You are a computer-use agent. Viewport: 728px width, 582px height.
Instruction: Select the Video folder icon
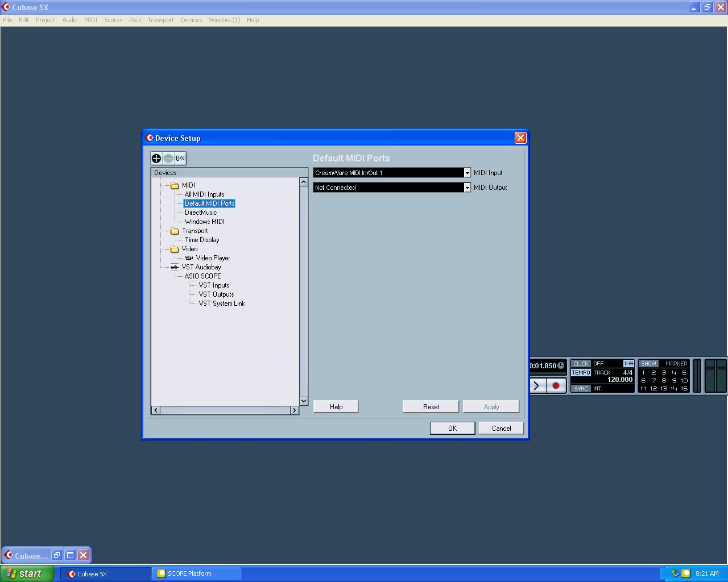[175, 249]
